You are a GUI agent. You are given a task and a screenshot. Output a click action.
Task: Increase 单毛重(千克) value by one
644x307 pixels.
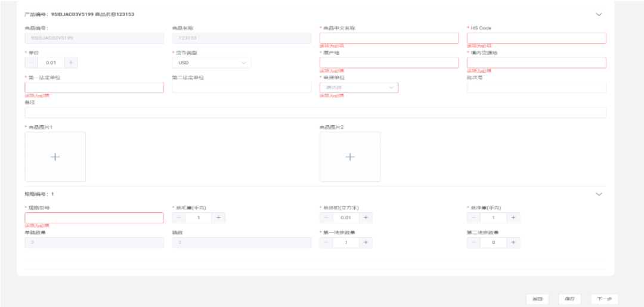218,218
